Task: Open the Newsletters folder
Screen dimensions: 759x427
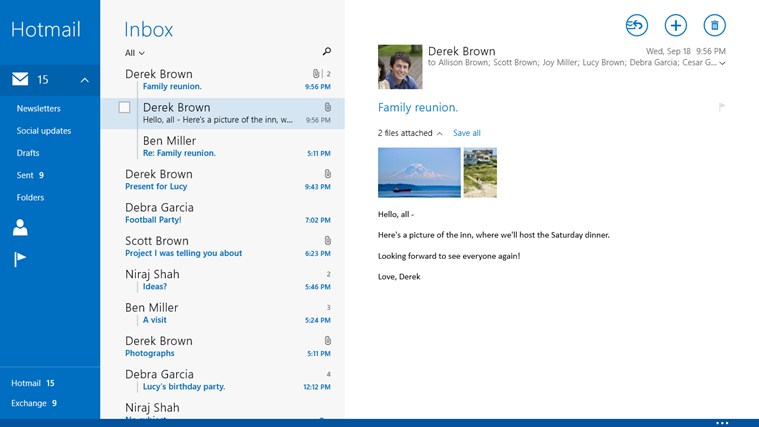Action: 39,108
